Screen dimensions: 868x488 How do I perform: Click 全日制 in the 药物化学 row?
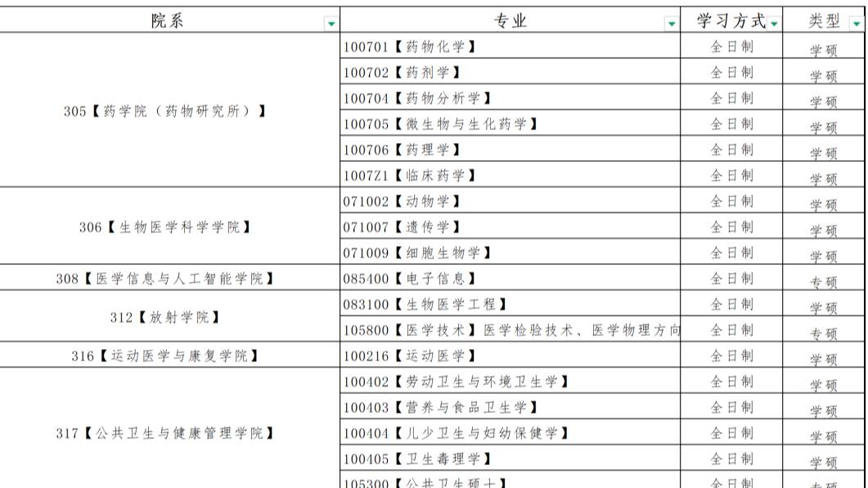731,47
